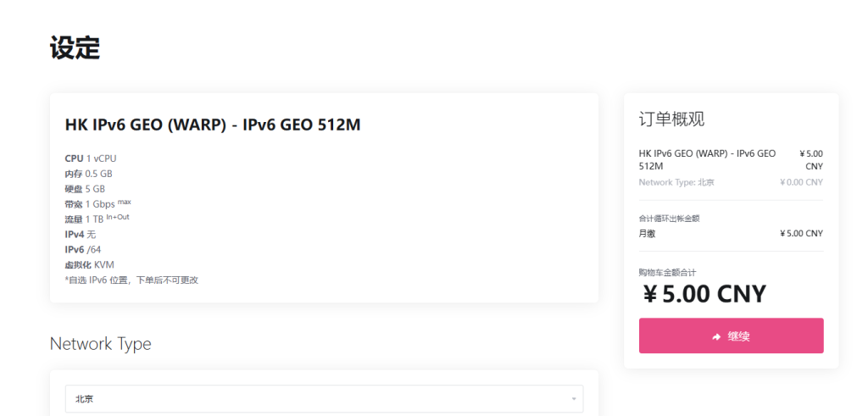Click the 虚拟化 KVM spec line
This screenshot has width=868, height=416.
(x=90, y=265)
